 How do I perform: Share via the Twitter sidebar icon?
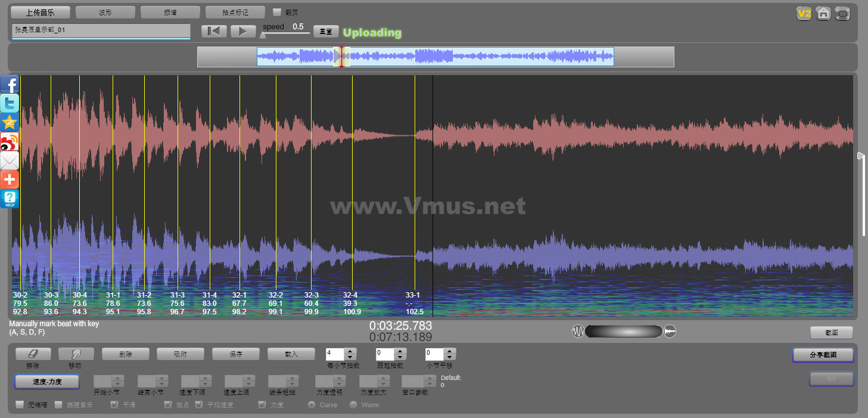click(x=10, y=104)
